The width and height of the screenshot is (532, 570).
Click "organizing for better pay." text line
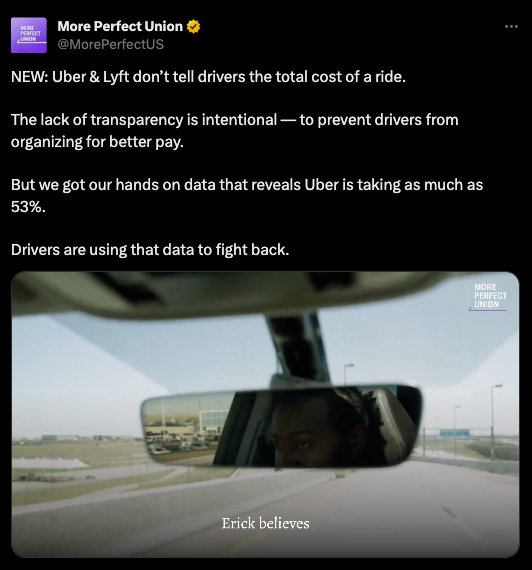tap(97, 142)
